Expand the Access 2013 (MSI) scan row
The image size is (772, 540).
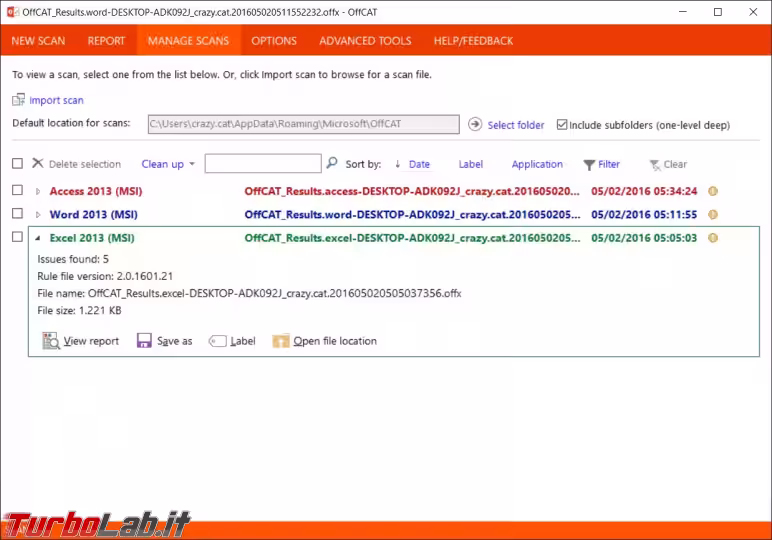tap(38, 191)
